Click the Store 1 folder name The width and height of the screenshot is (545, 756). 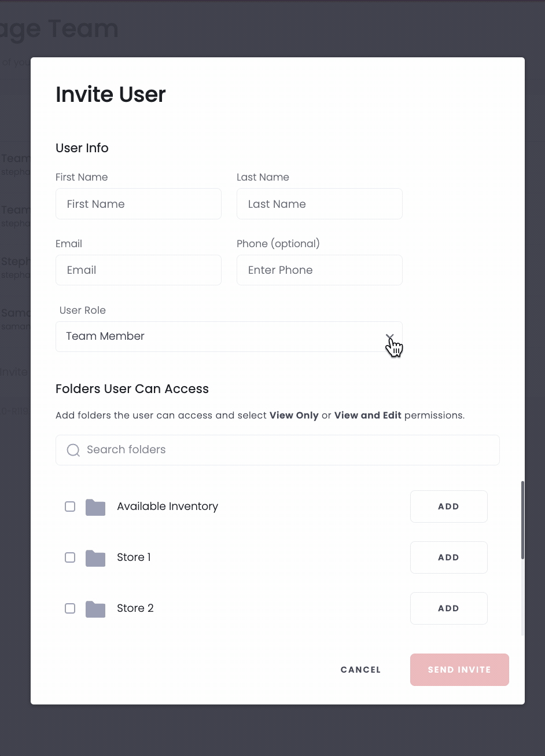click(134, 557)
